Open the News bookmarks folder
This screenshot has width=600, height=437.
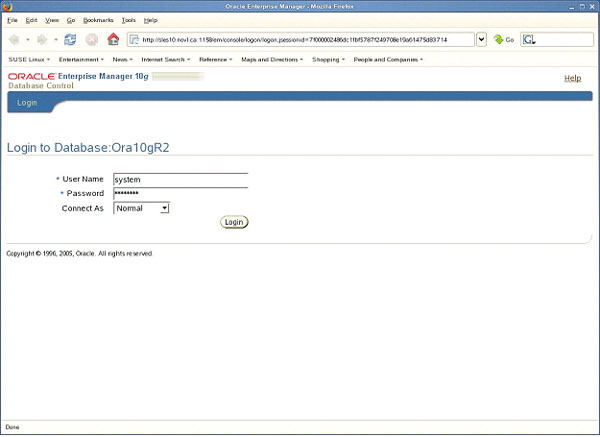pyautogui.click(x=122, y=60)
